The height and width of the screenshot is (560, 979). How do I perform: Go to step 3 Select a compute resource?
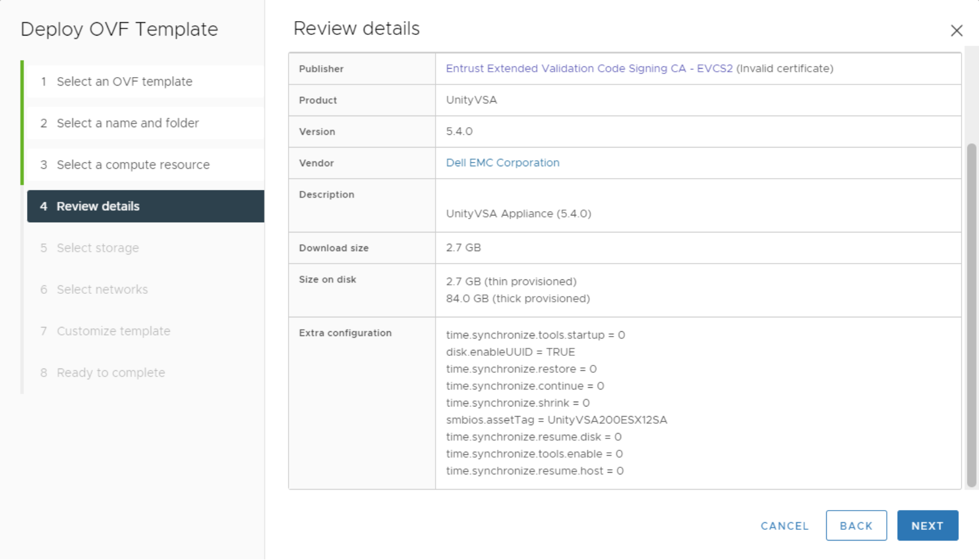click(x=146, y=165)
